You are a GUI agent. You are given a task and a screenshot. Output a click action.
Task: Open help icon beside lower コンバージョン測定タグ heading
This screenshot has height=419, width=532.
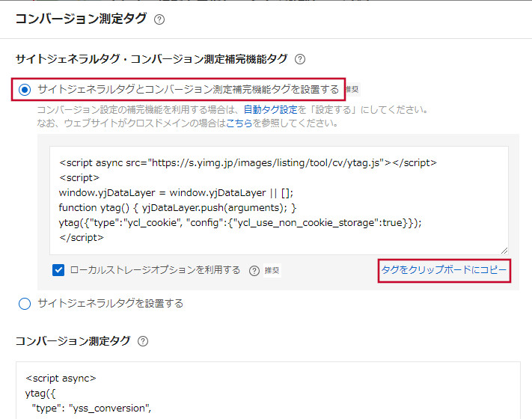tap(143, 341)
